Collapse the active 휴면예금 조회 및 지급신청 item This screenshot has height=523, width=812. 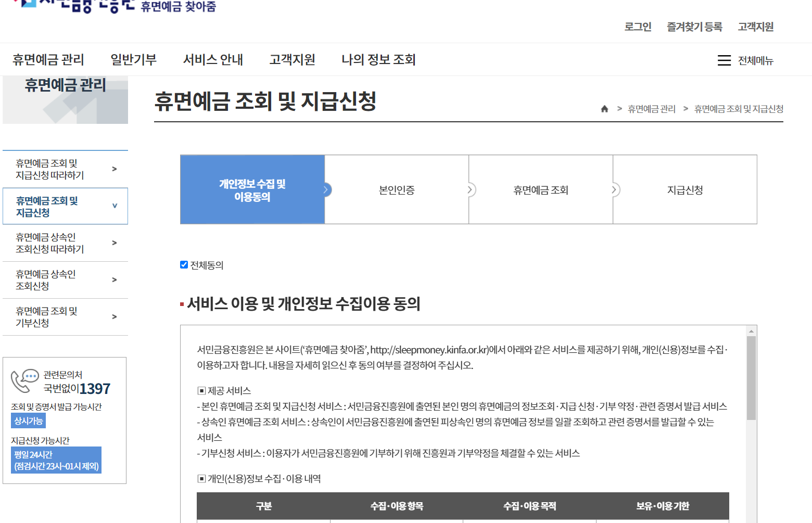(115, 206)
